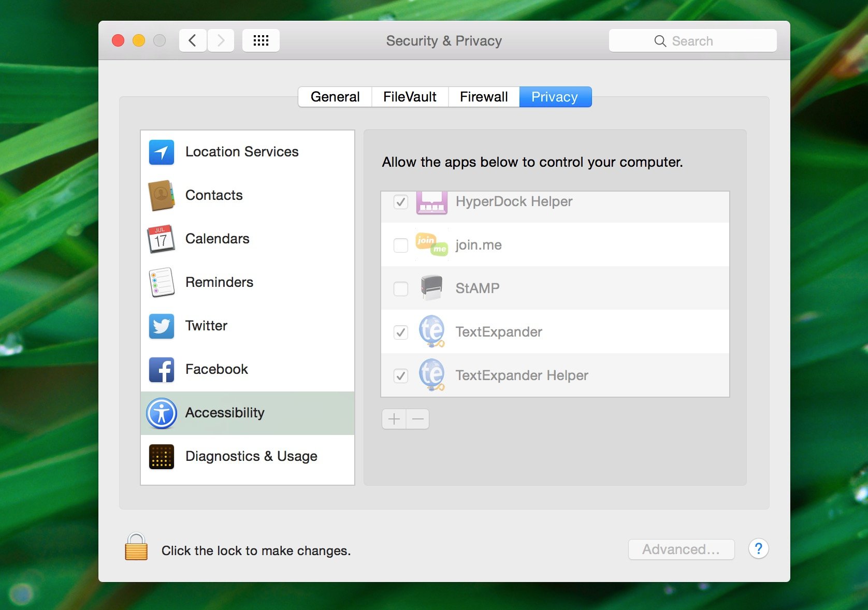
Task: Click the TextExpander Helper app icon
Action: pyautogui.click(x=431, y=375)
